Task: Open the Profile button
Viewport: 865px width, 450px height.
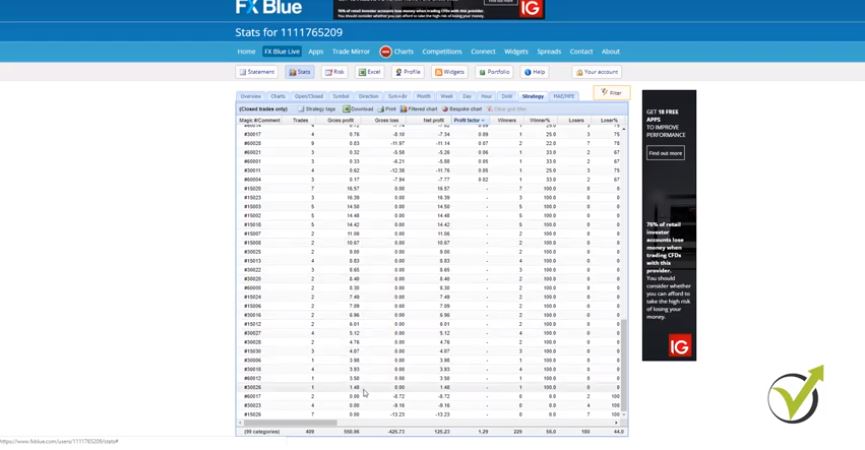Action: (x=408, y=72)
